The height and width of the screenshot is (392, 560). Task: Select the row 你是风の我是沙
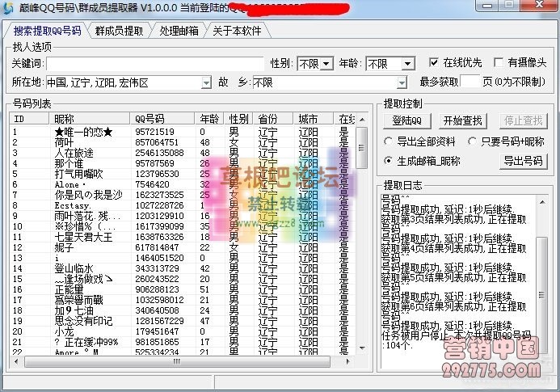coord(183,195)
